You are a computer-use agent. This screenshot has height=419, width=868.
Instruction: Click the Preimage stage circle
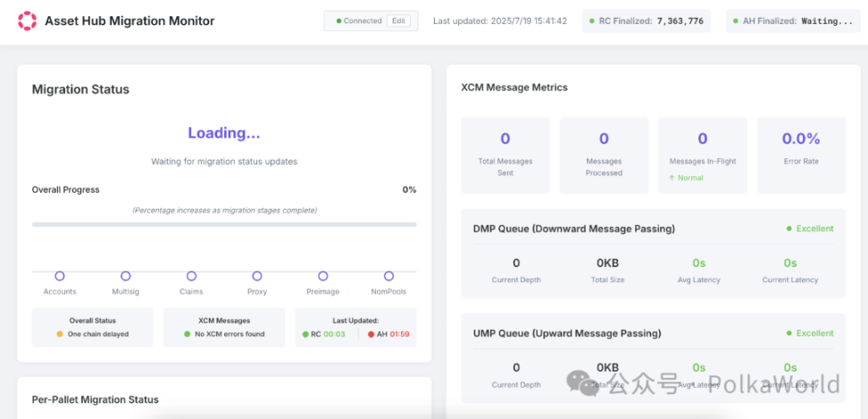coord(323,276)
